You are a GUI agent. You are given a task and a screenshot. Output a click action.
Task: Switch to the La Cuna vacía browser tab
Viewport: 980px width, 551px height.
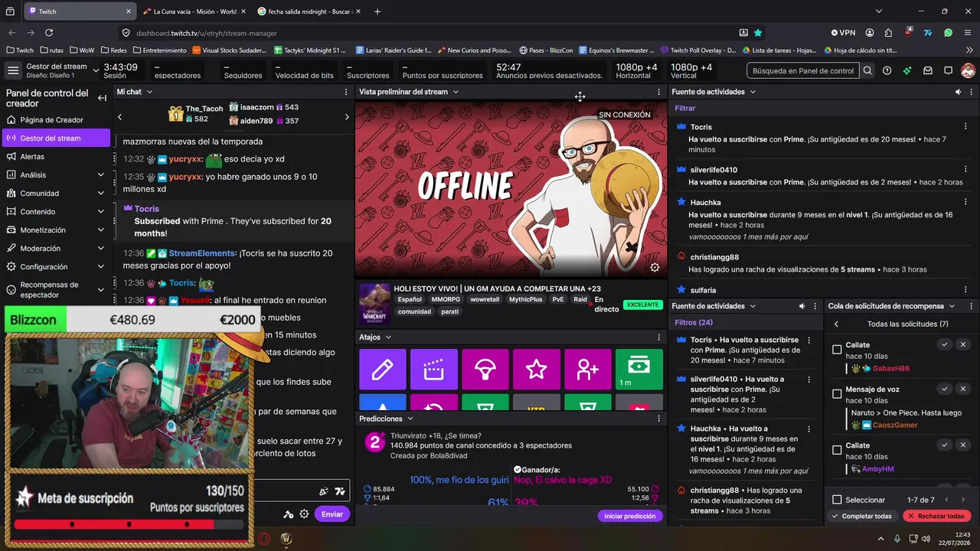point(194,11)
